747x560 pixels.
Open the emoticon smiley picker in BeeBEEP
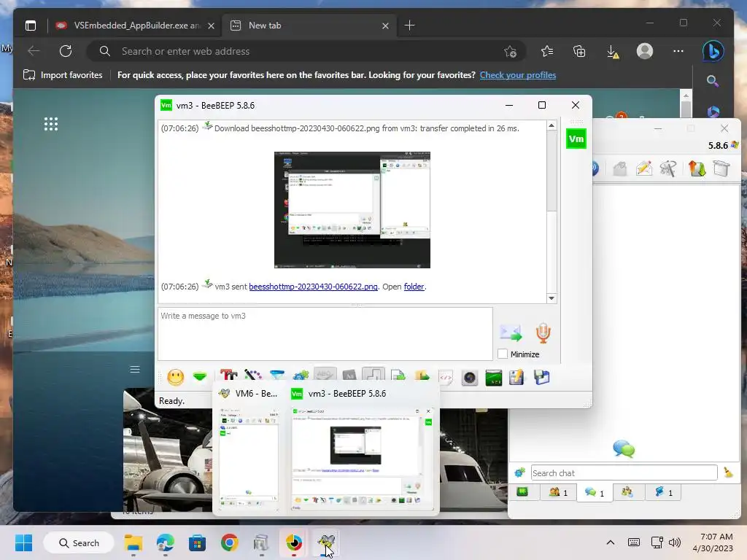pos(175,377)
